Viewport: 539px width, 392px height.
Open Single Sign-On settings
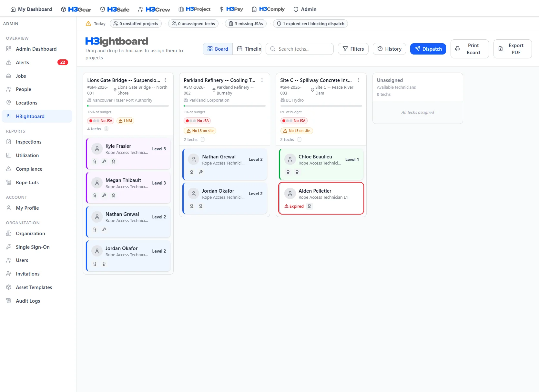37,247
